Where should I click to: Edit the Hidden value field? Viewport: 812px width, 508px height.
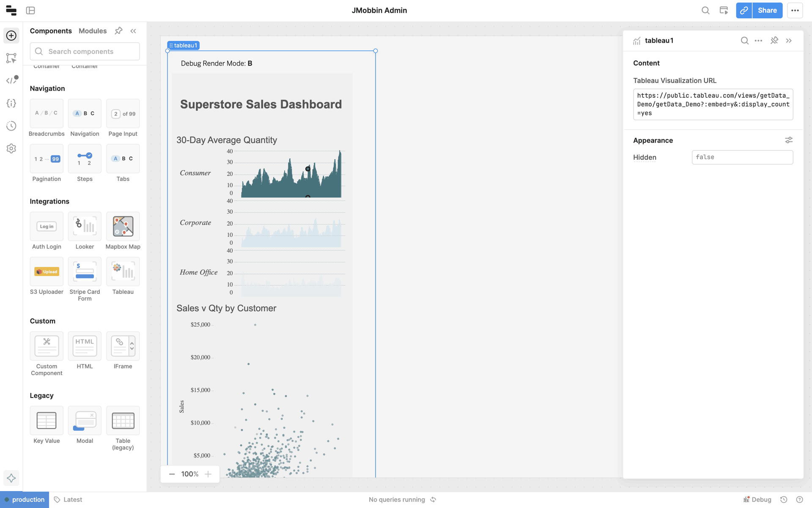tap(742, 157)
